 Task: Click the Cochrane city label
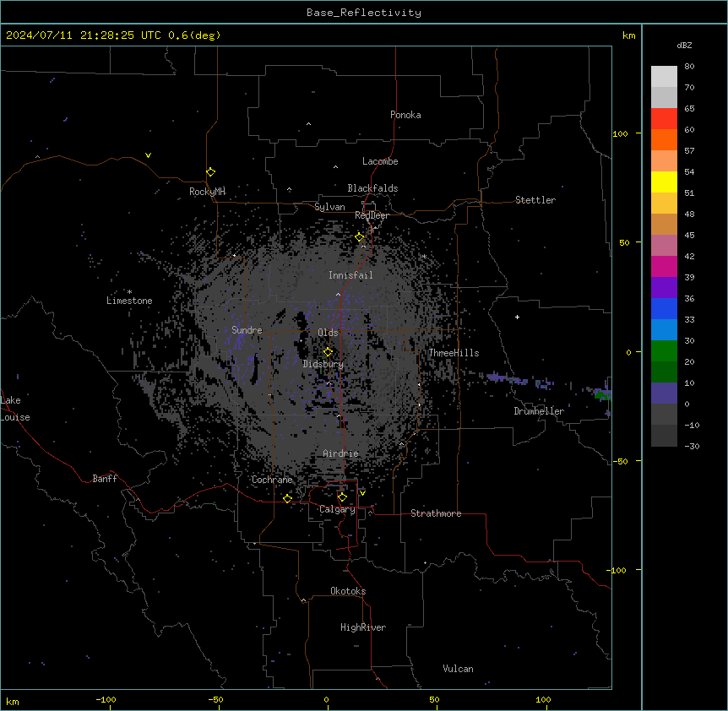272,480
